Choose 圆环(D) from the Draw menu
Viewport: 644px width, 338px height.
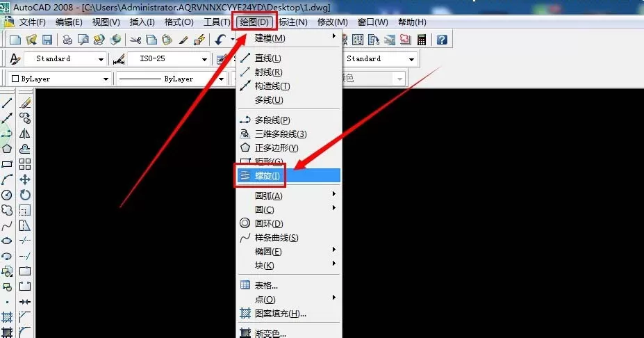point(289,224)
